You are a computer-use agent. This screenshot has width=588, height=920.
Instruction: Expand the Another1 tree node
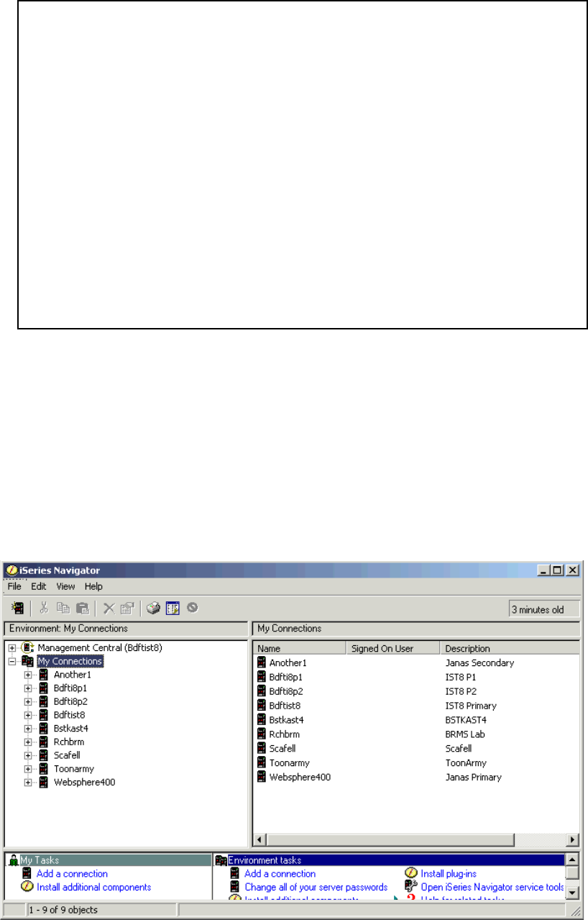click(x=28, y=675)
